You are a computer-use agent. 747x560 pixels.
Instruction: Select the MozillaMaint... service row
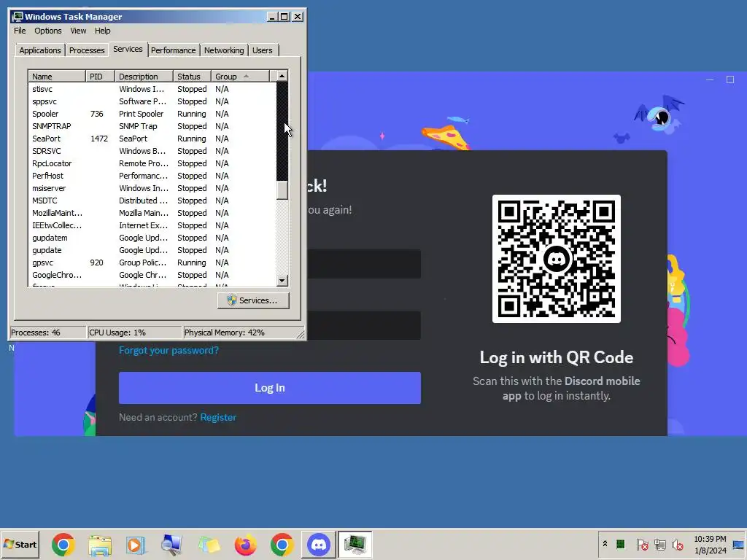[x=152, y=213]
